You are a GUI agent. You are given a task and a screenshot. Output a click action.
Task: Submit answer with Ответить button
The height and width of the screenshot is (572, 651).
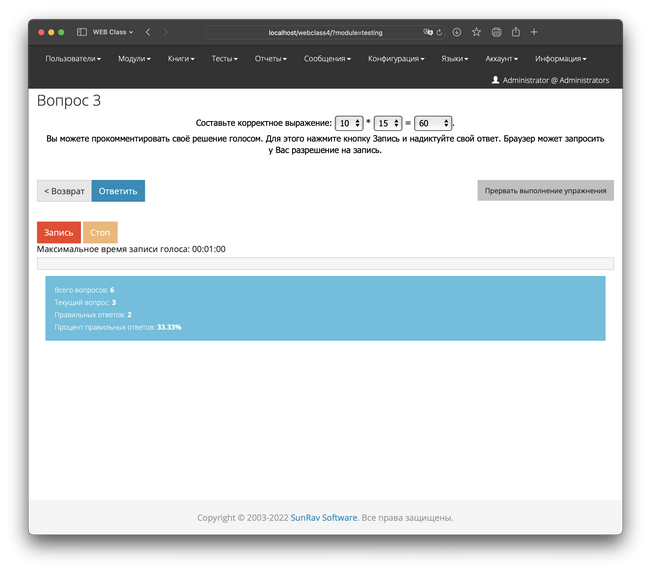(118, 191)
